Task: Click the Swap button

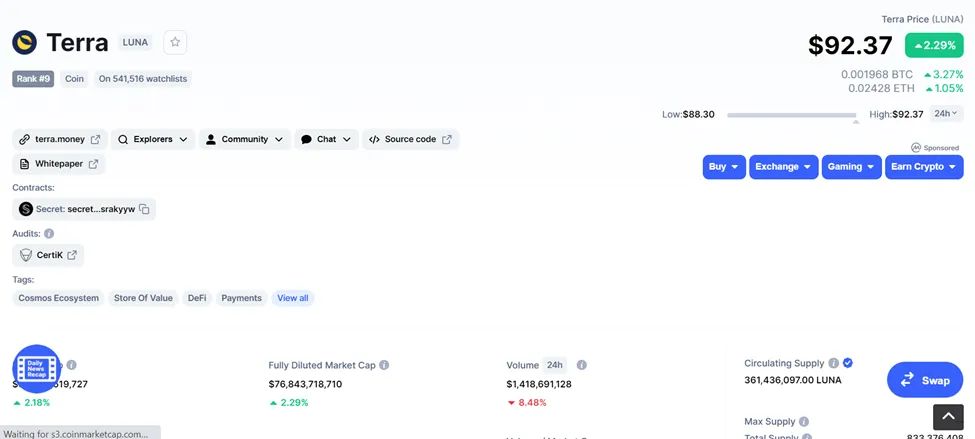Action: [925, 380]
